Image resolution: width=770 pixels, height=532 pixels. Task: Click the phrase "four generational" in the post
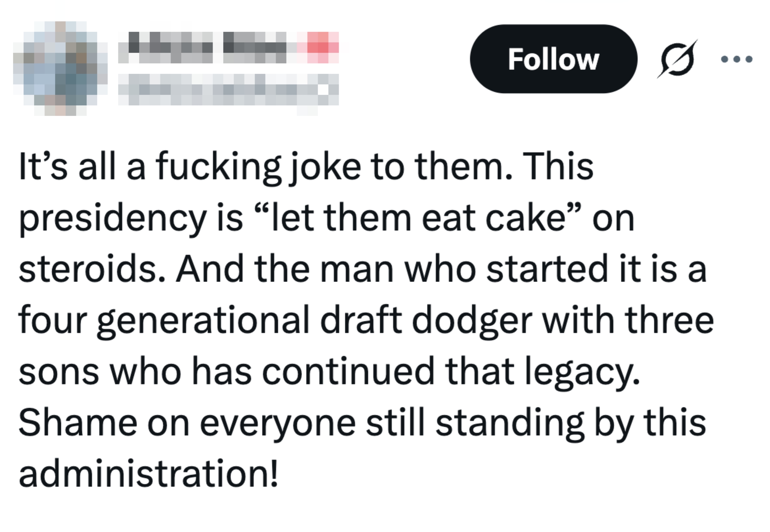164,320
